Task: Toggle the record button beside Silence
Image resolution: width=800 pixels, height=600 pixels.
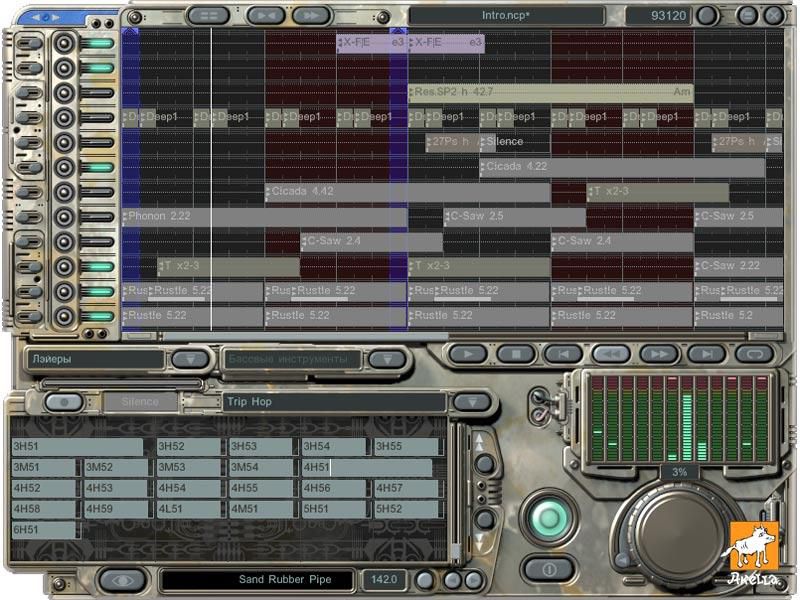Action: 65,401
